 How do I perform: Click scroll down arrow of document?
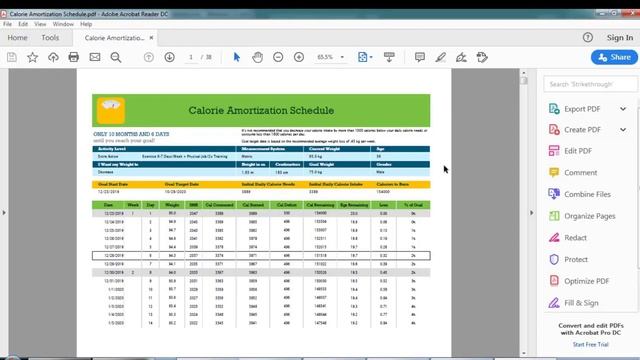click(524, 353)
